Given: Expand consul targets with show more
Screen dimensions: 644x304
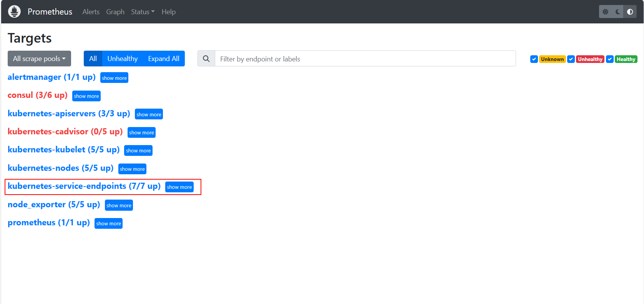Looking at the screenshot, I should pyautogui.click(x=86, y=96).
